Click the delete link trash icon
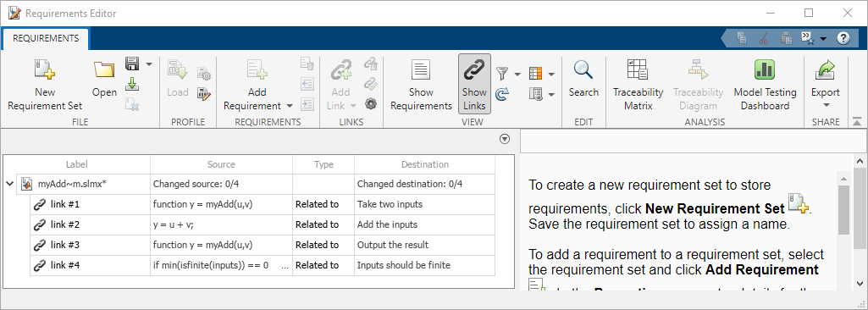The width and height of the screenshot is (868, 310). click(x=370, y=64)
